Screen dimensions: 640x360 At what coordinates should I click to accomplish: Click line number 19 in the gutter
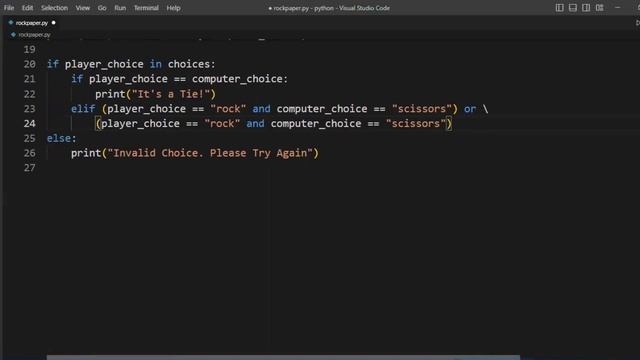(x=29, y=50)
